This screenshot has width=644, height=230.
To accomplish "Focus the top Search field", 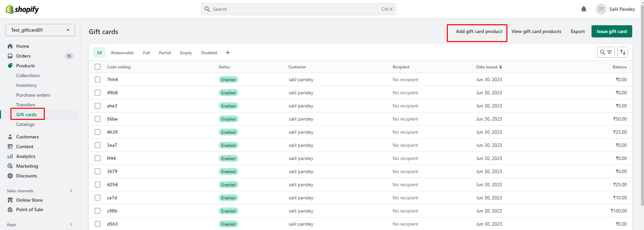I will coord(298,9).
